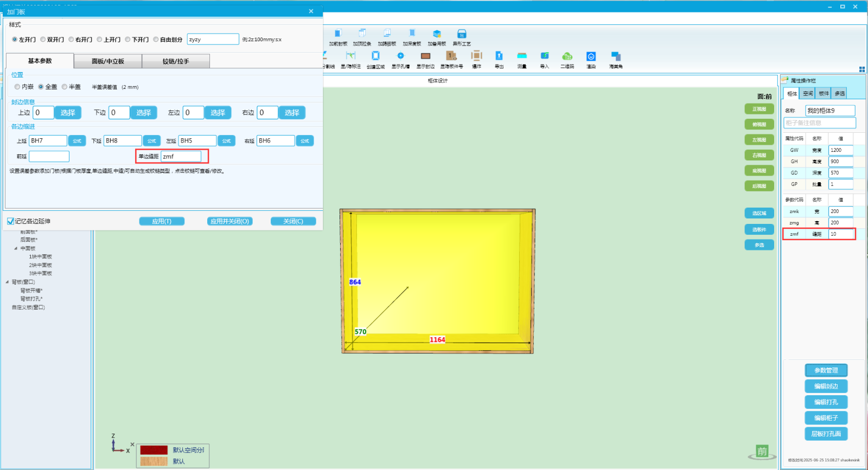Click the 左视图 view button
Image resolution: width=868 pixels, height=470 pixels.
(x=759, y=140)
